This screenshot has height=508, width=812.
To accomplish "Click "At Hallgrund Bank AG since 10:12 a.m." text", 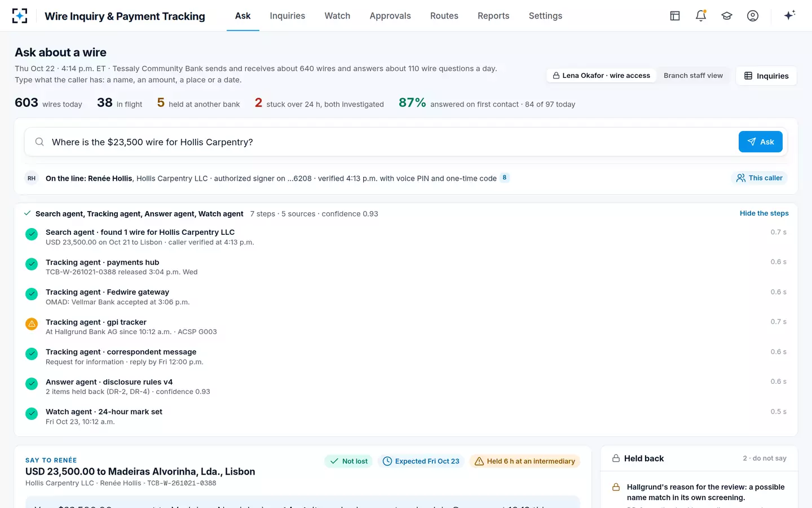I will pos(109,332).
